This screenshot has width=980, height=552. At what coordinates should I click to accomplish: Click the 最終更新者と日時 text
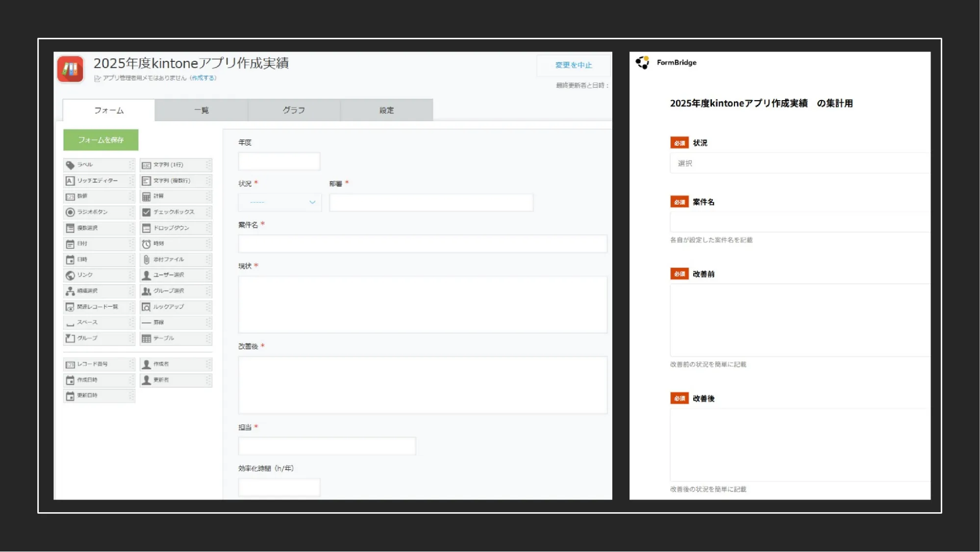(582, 85)
